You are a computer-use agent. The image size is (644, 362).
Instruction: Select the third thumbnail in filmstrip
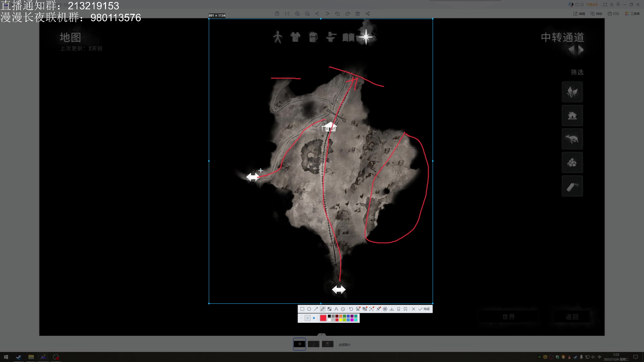coord(328,344)
